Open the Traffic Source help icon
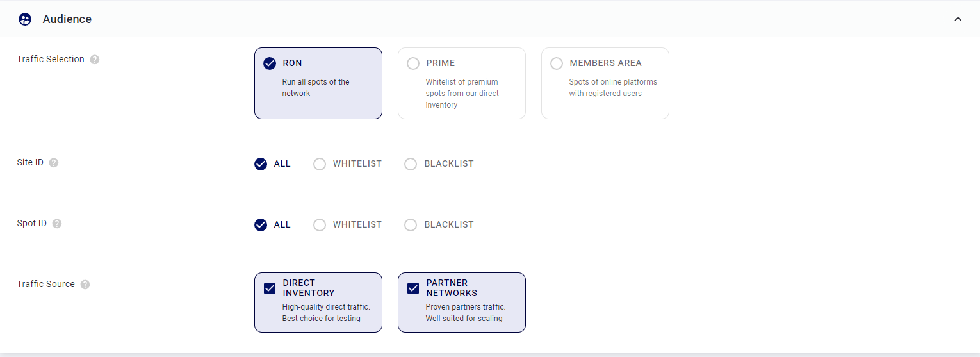The height and width of the screenshot is (357, 980). pyautogui.click(x=85, y=285)
